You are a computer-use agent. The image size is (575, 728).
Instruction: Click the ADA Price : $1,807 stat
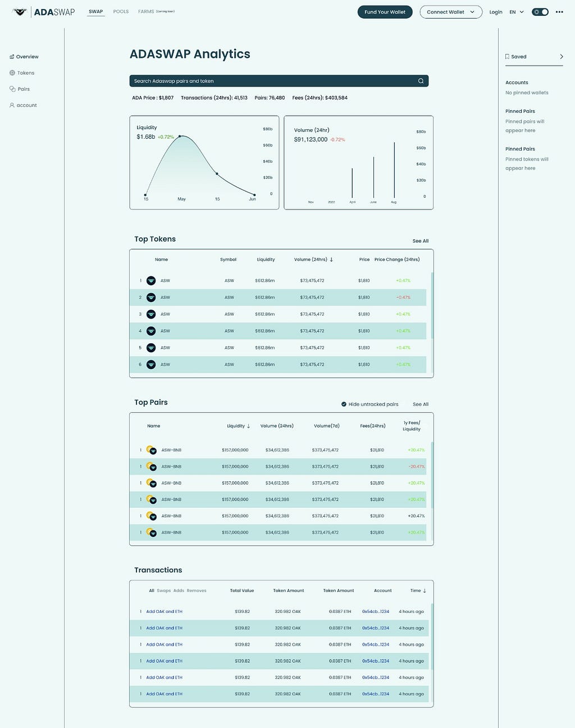(153, 98)
